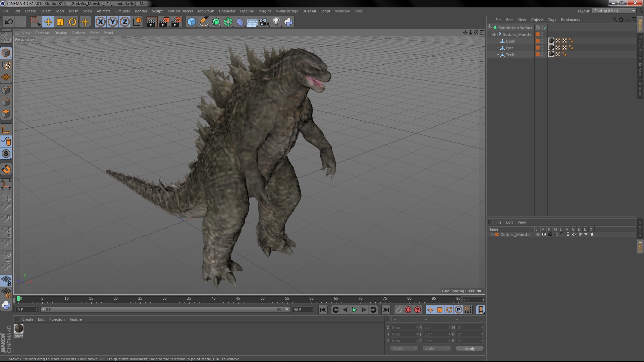Click the green Subdivision Surface generator icon

216,22
